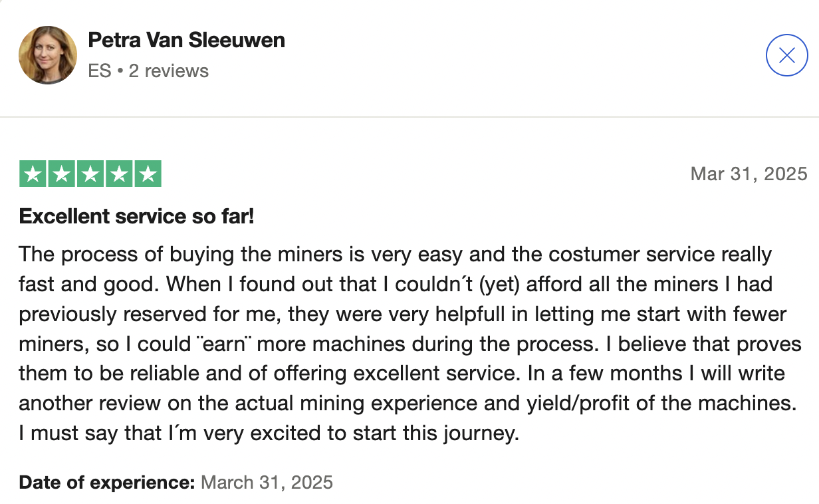The width and height of the screenshot is (819, 504).
Task: Close the review popup with the X button
Action: click(786, 55)
